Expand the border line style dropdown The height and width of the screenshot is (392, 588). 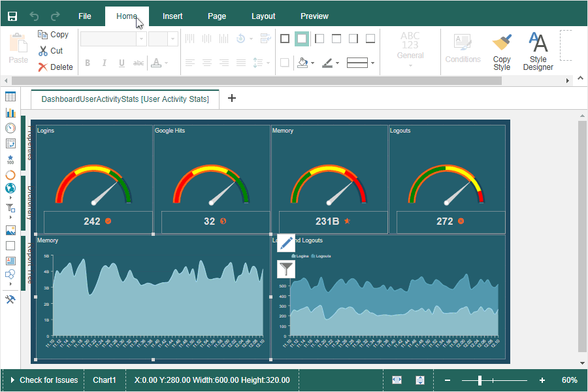372,63
